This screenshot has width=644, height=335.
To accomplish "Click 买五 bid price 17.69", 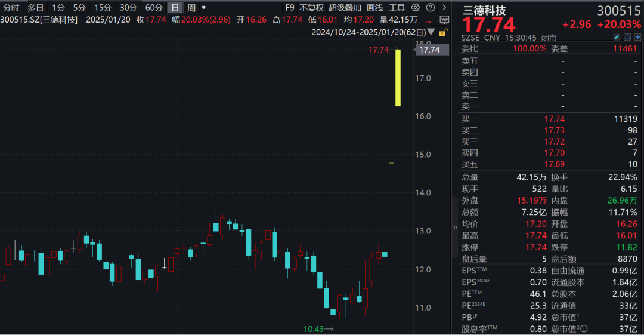I will [x=555, y=164].
